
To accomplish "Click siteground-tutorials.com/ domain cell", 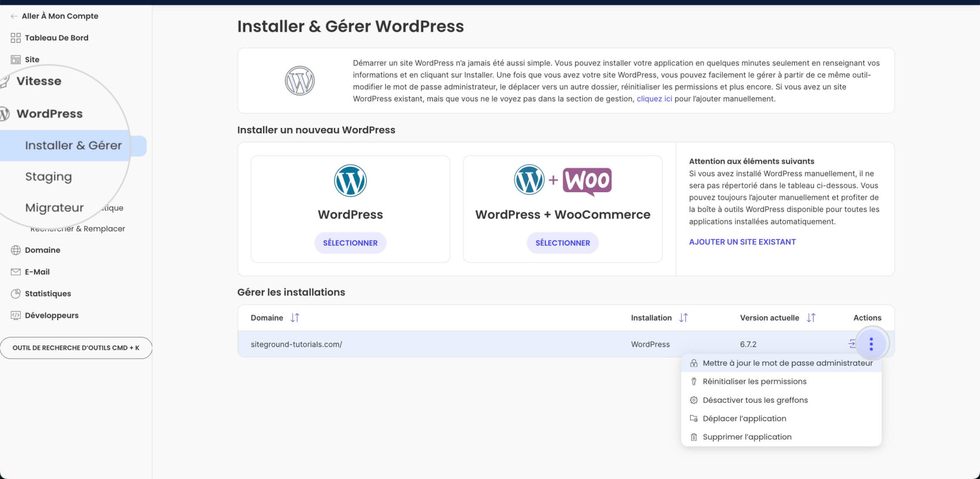I will coord(297,345).
